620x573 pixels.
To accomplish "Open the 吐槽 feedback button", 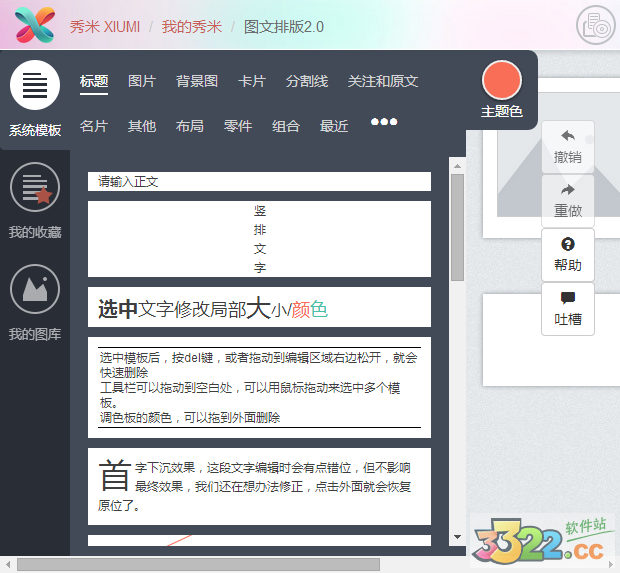I will pos(568,309).
